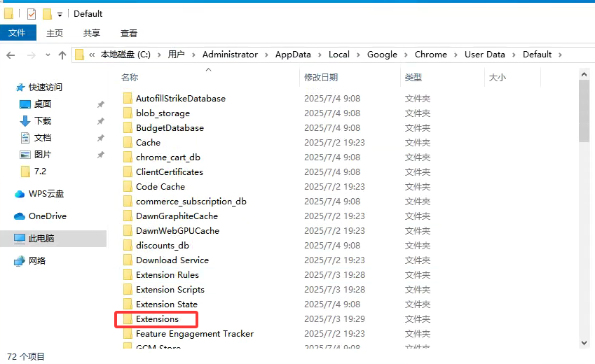Open 下载 downloads in quick access
This screenshot has height=364, width=595.
42,121
